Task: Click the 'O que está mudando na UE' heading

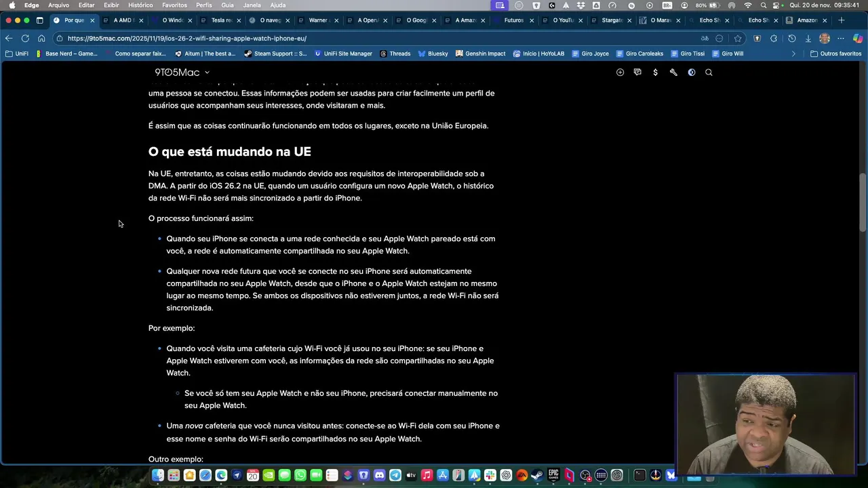Action: point(230,152)
